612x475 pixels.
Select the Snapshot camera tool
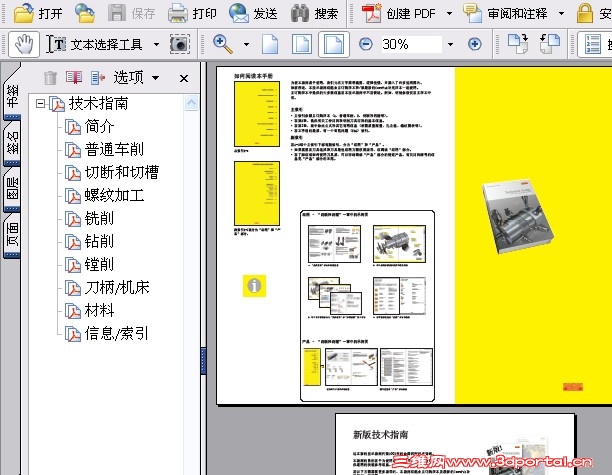pyautogui.click(x=180, y=44)
